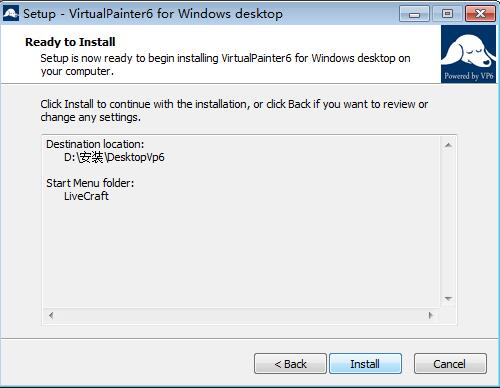Click the horizontal scrollbar's left arrow
Screen dimensions: 500x388
(x=51, y=315)
